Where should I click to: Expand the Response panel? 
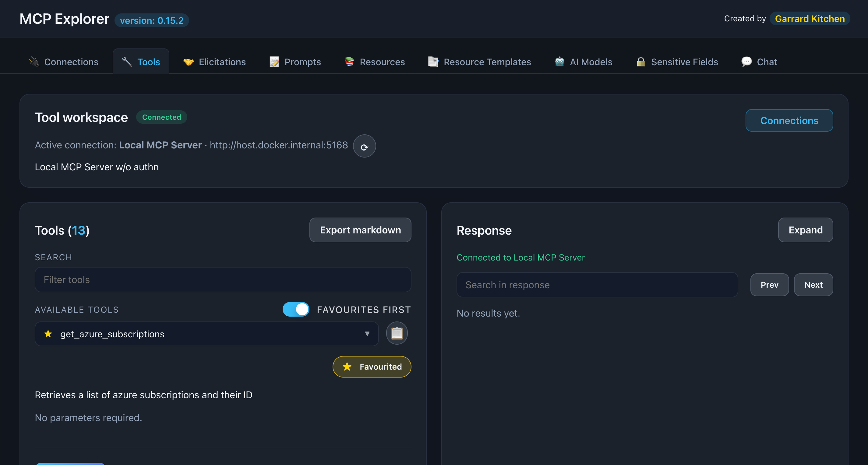[805, 230]
